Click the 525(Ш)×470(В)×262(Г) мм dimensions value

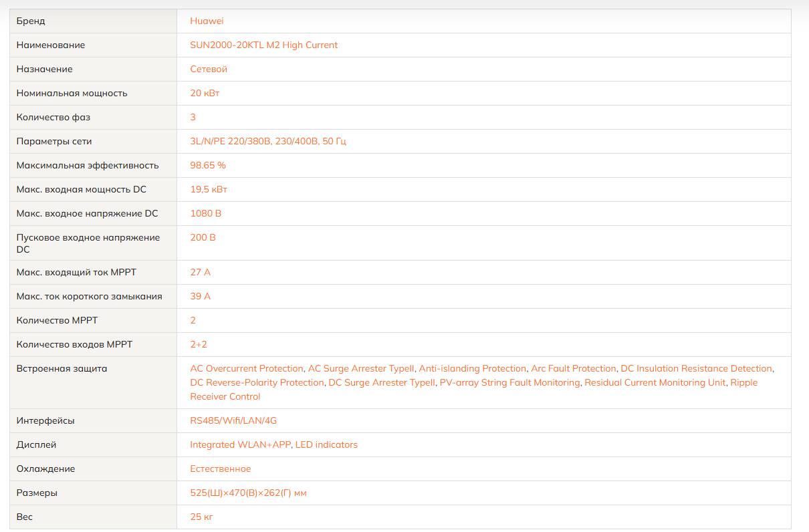(x=248, y=493)
